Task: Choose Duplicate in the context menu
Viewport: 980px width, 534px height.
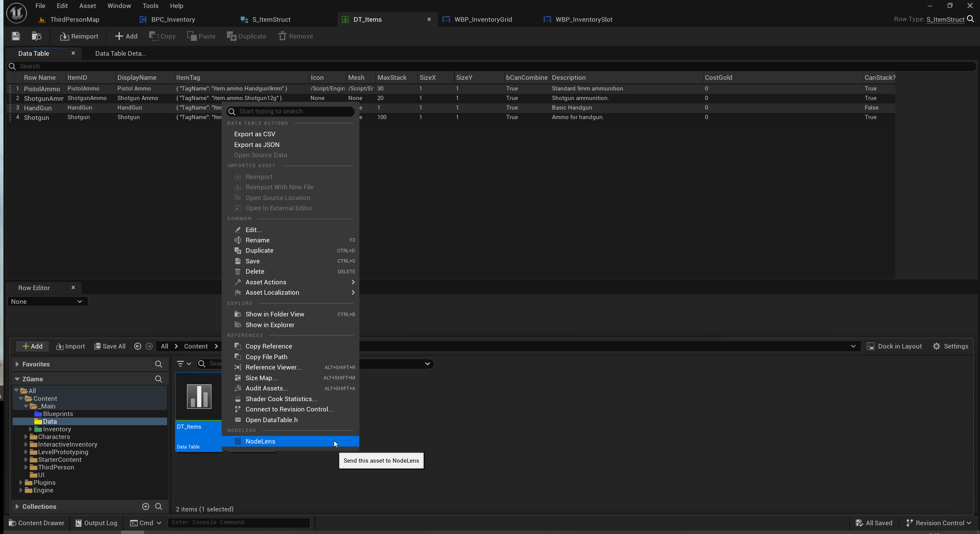Action: point(291,250)
